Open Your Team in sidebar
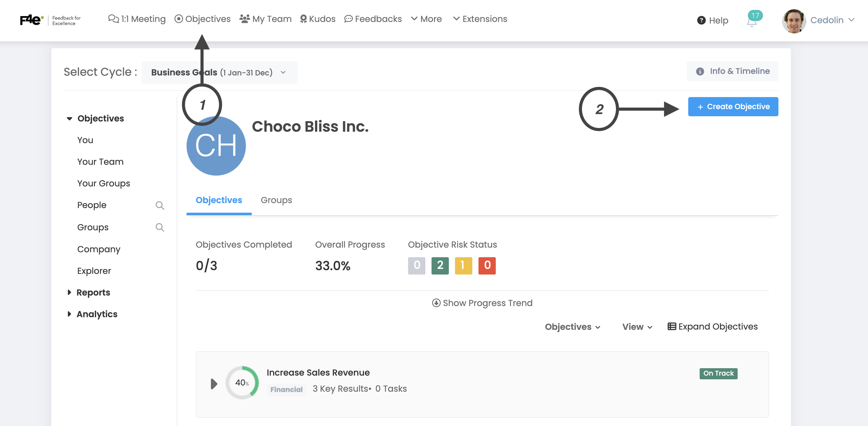Viewport: 868px width, 426px height. coord(100,162)
